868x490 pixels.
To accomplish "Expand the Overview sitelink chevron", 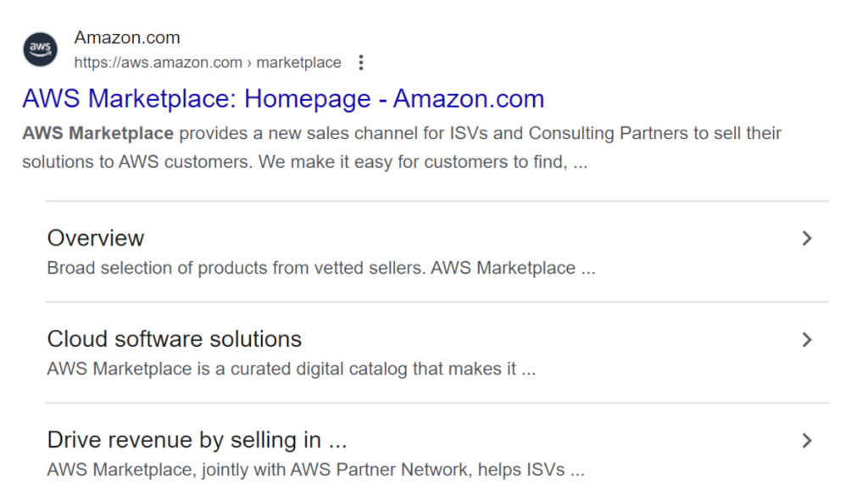I will click(x=807, y=238).
